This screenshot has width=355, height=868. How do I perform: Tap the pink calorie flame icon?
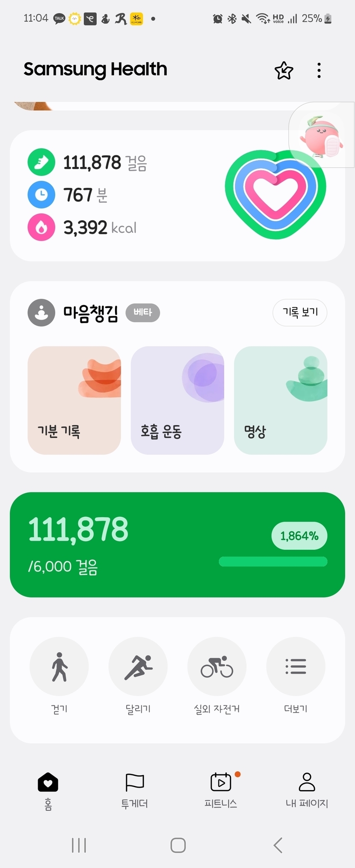41,227
